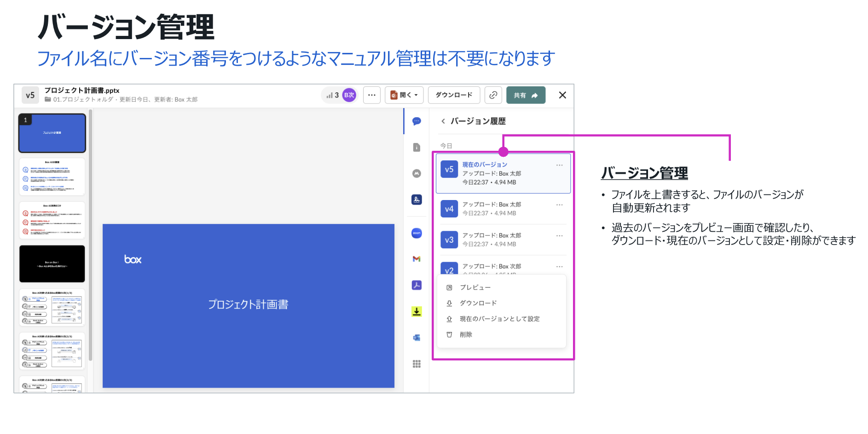Open the Adobe Acrobat integration icon

tap(417, 285)
